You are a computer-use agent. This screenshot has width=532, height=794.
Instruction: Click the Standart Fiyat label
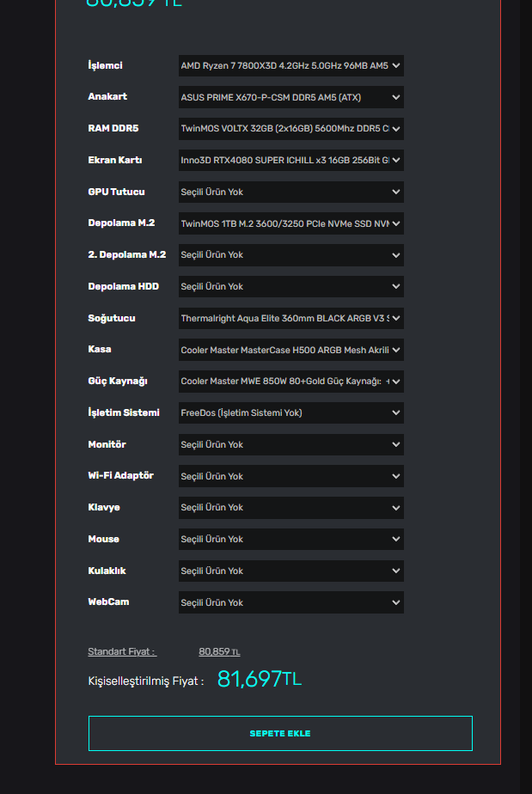(x=122, y=652)
